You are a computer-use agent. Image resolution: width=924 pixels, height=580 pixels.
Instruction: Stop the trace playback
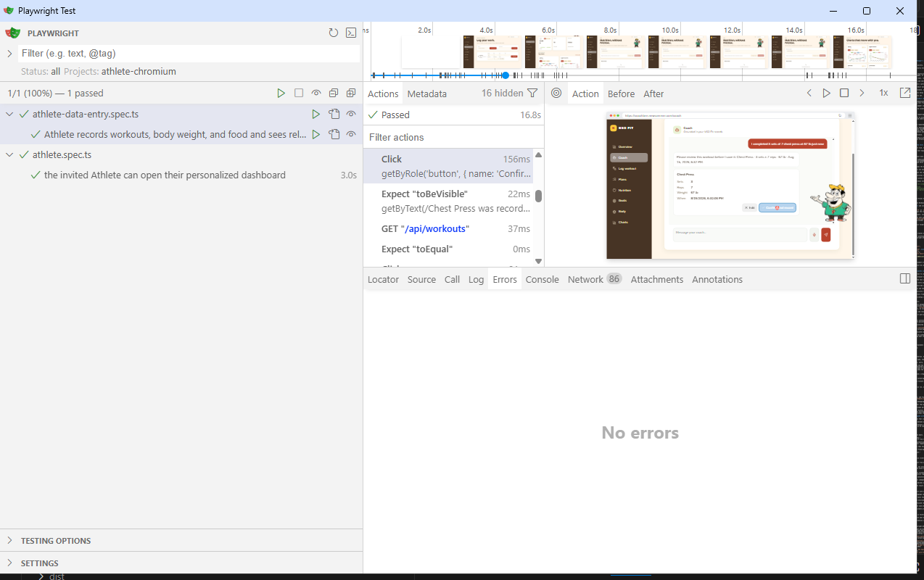[844, 93]
